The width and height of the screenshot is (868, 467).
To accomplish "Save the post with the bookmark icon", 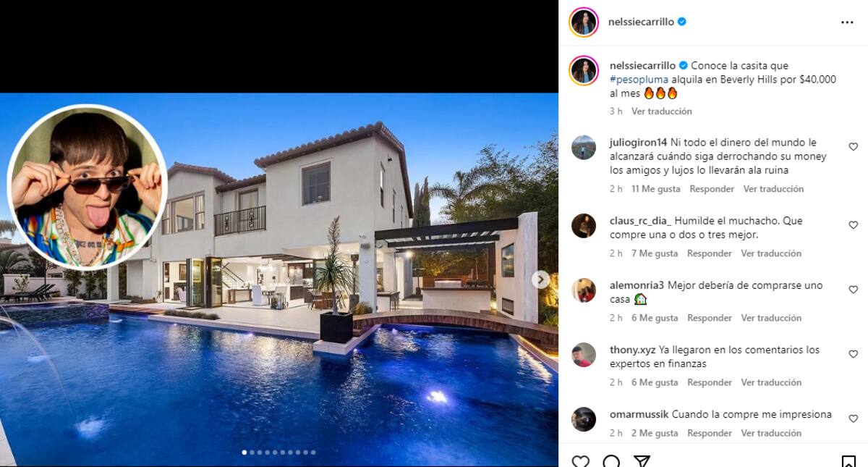I will pyautogui.click(x=848, y=461).
